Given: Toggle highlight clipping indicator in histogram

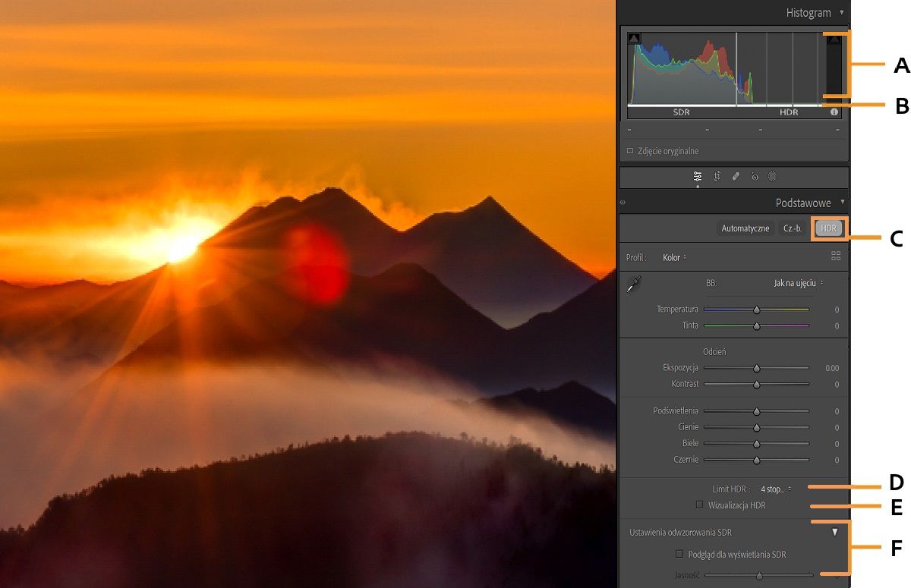Looking at the screenshot, I should coord(834,38).
